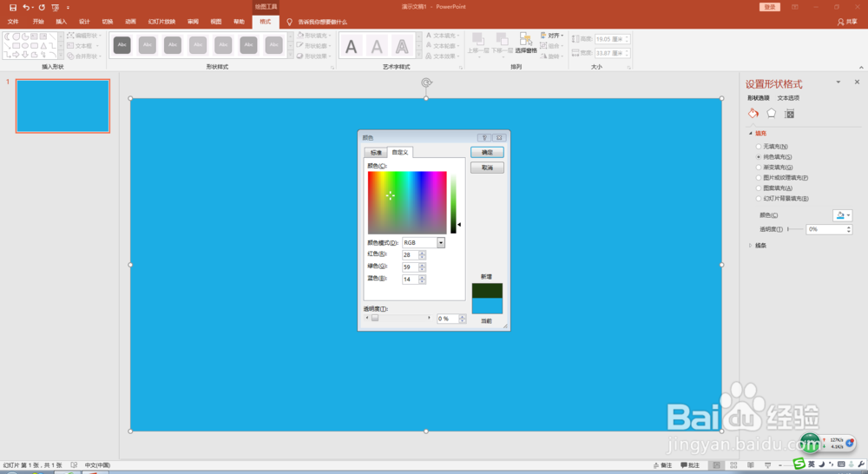Screen dimensions: 868x474
Task: Open Shape Fill (形状填充) bucket icon
Action: [x=300, y=36]
